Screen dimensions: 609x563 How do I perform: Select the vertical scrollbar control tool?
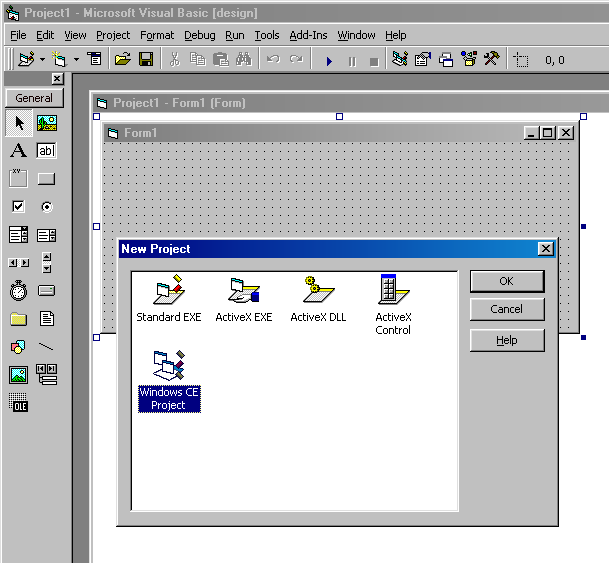47,263
